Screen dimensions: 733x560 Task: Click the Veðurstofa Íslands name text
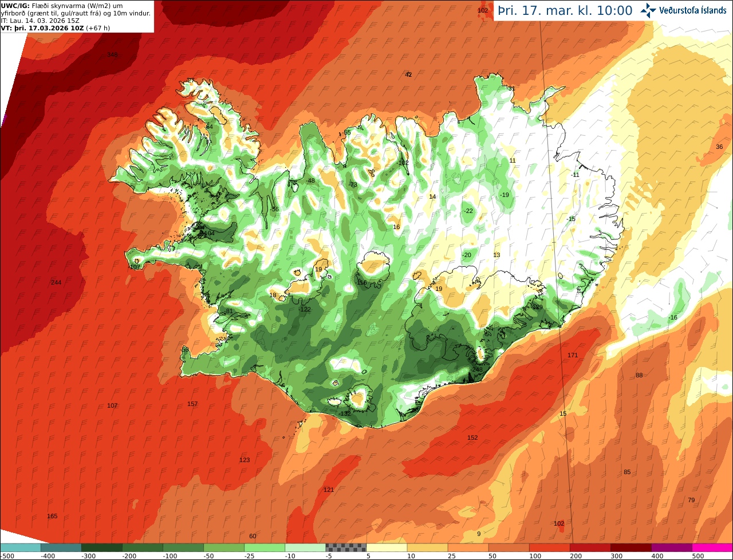click(693, 10)
